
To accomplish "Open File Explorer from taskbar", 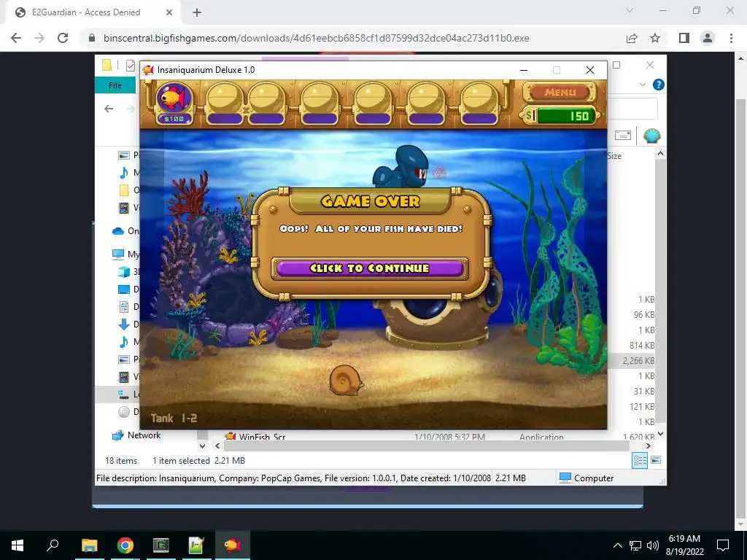I will 89,545.
